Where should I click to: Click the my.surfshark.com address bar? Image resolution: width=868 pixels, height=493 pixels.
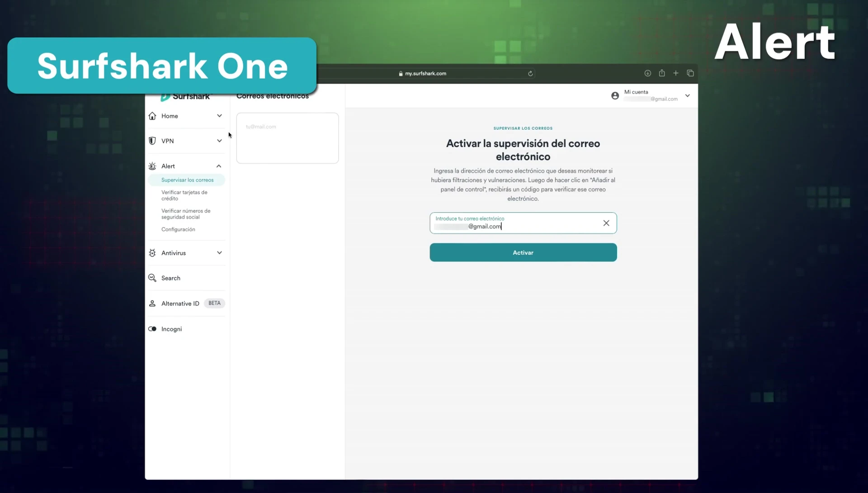pyautogui.click(x=425, y=73)
